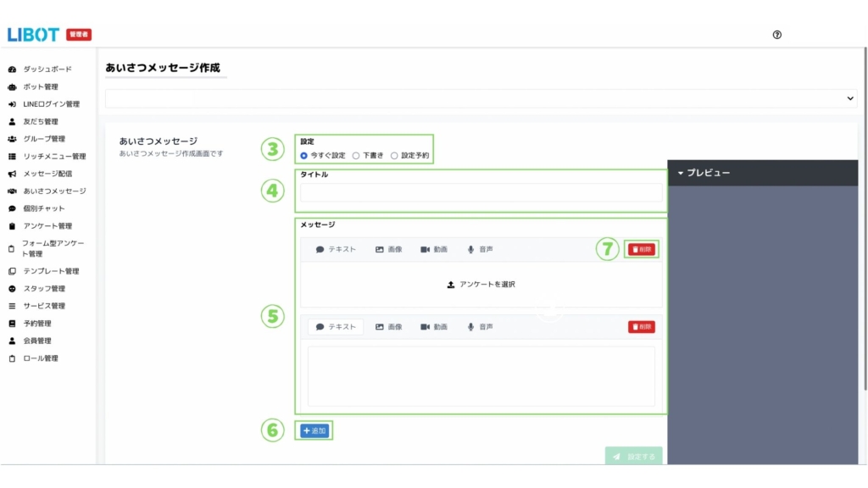
Task: Select the 下書き radio option
Action: 356,156
